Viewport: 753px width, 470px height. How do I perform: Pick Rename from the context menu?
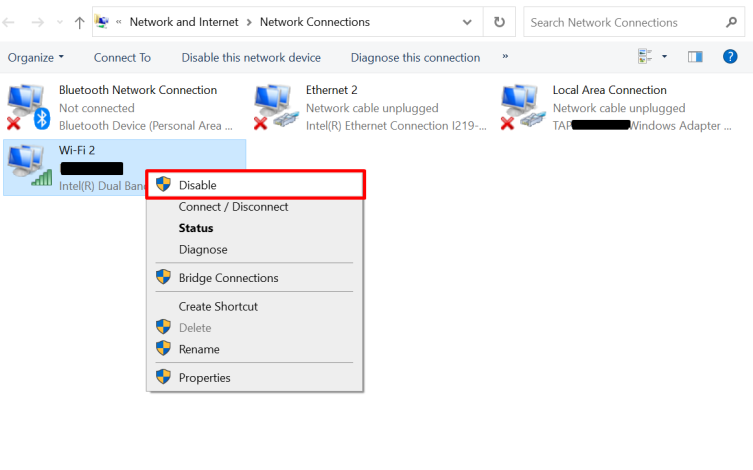[199, 349]
